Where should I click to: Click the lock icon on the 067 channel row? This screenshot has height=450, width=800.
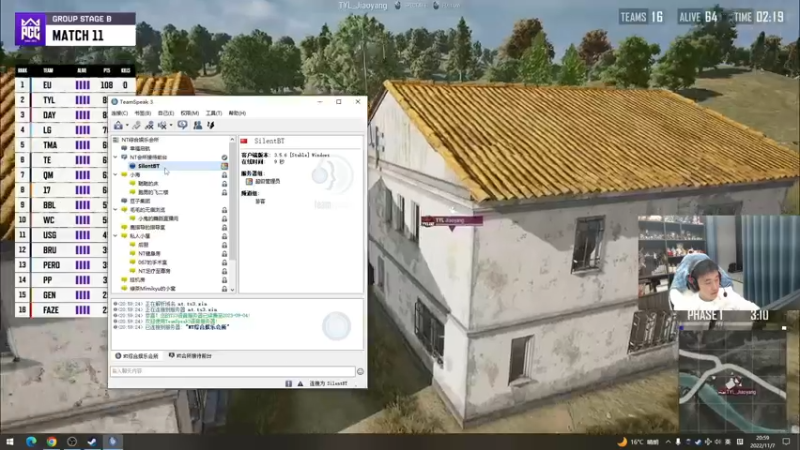click(x=224, y=262)
